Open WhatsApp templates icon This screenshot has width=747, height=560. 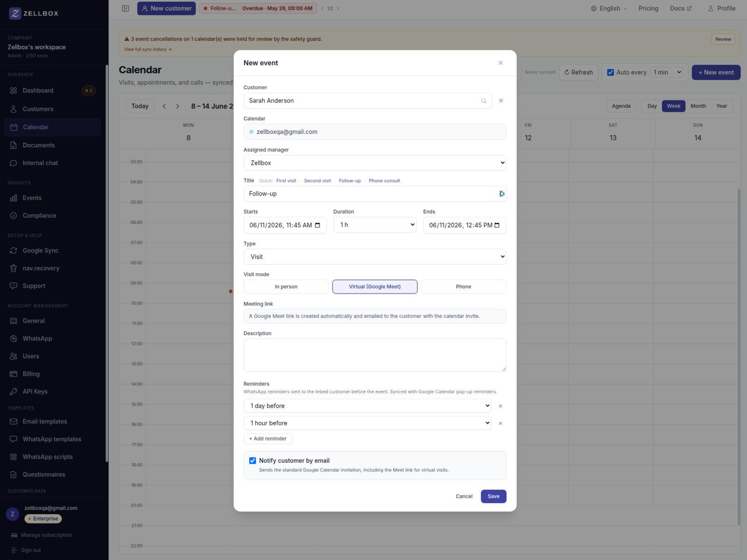click(14, 439)
